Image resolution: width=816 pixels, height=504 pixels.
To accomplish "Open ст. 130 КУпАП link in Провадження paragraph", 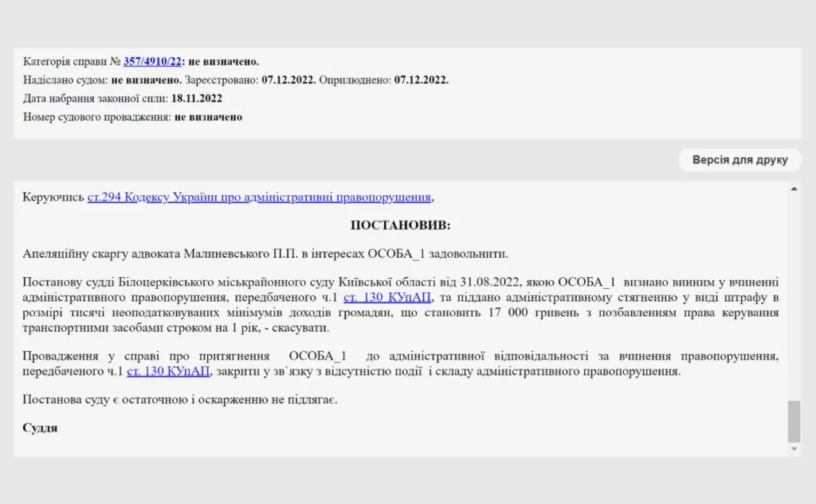I will pos(167,372).
